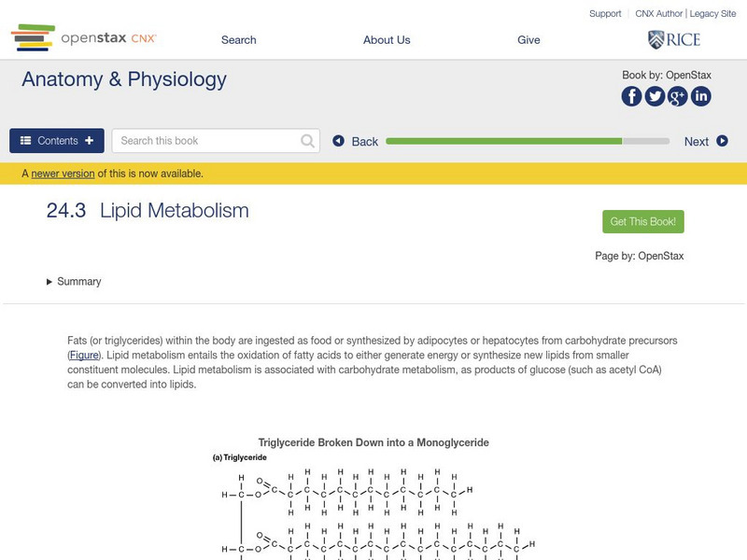Screen dimensions: 747x560
Task: Click the search magnifier icon
Action: click(x=306, y=140)
